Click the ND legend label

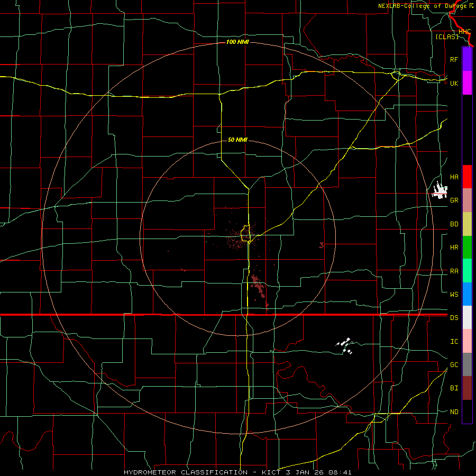[454, 412]
